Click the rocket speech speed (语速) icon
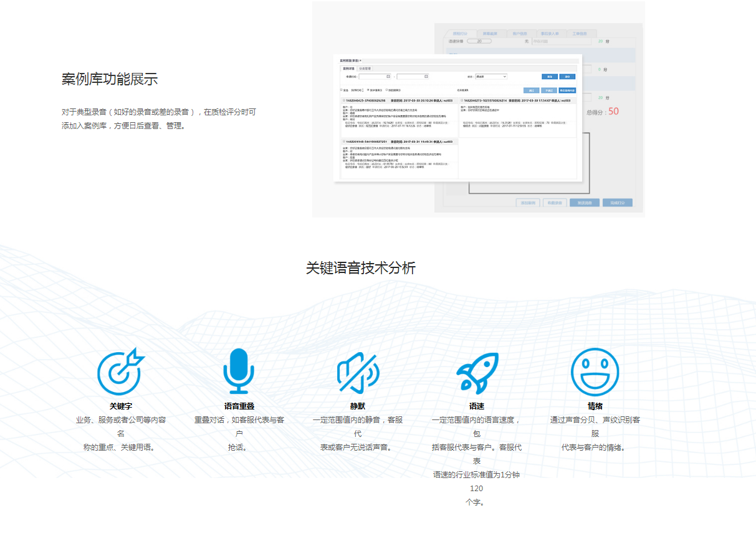 477,372
